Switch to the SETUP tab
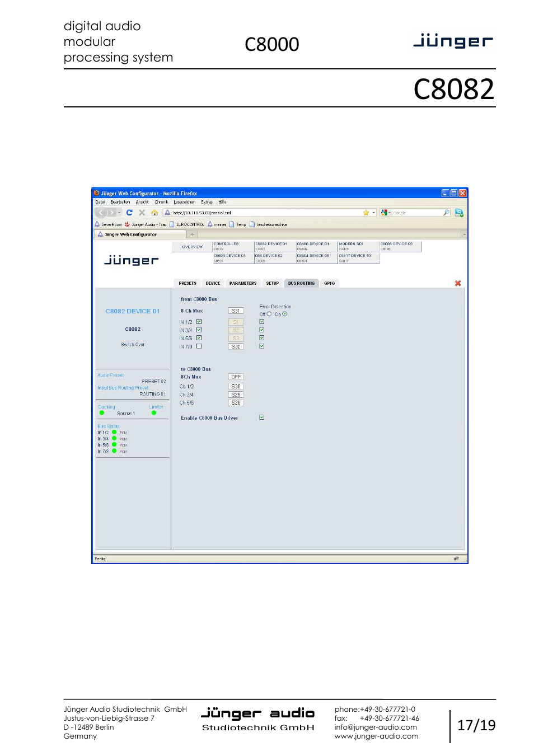Image resolution: width=534 pixels, height=756 pixels. coord(272,283)
